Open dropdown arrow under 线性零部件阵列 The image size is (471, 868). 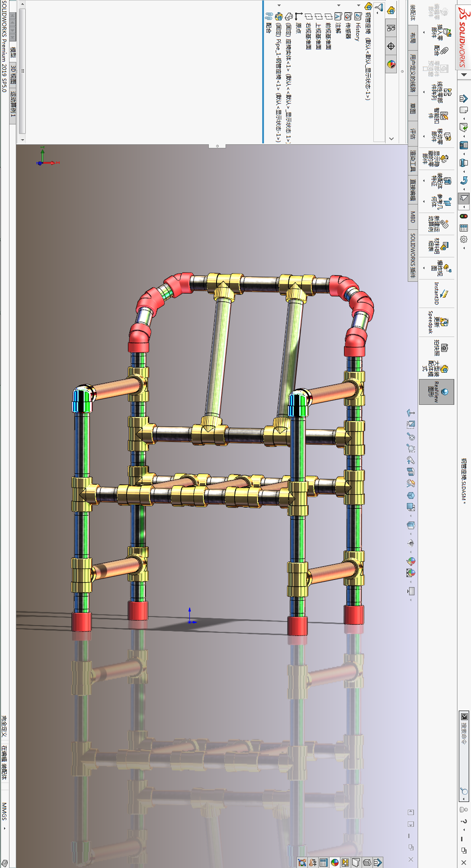coord(424,92)
